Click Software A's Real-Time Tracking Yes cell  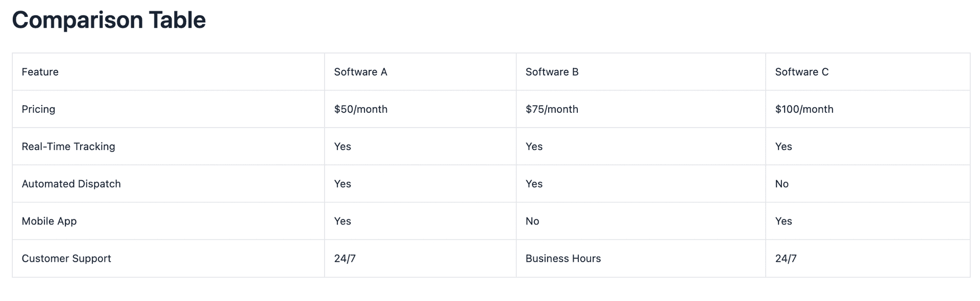tap(420, 146)
